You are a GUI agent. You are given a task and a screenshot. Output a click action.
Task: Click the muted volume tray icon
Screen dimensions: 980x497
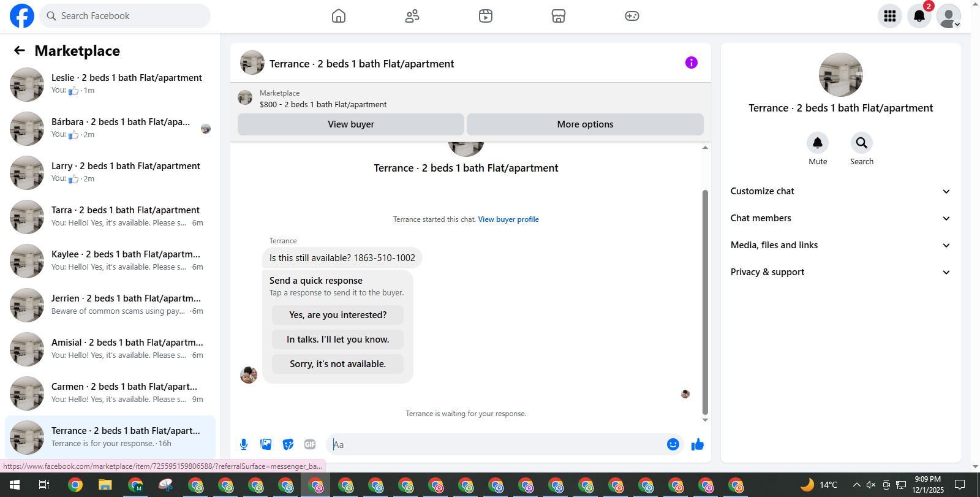pos(871,485)
